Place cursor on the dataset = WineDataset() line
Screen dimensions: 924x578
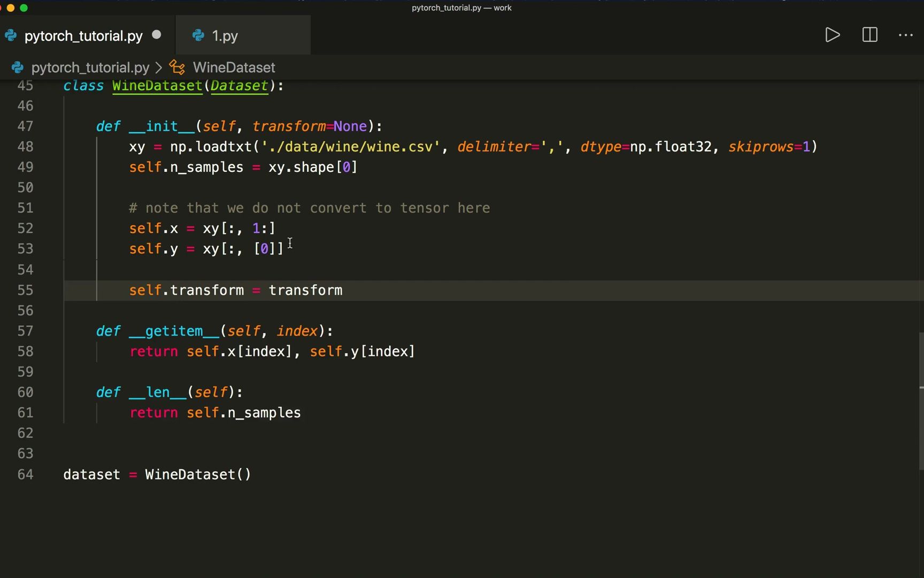(x=157, y=474)
